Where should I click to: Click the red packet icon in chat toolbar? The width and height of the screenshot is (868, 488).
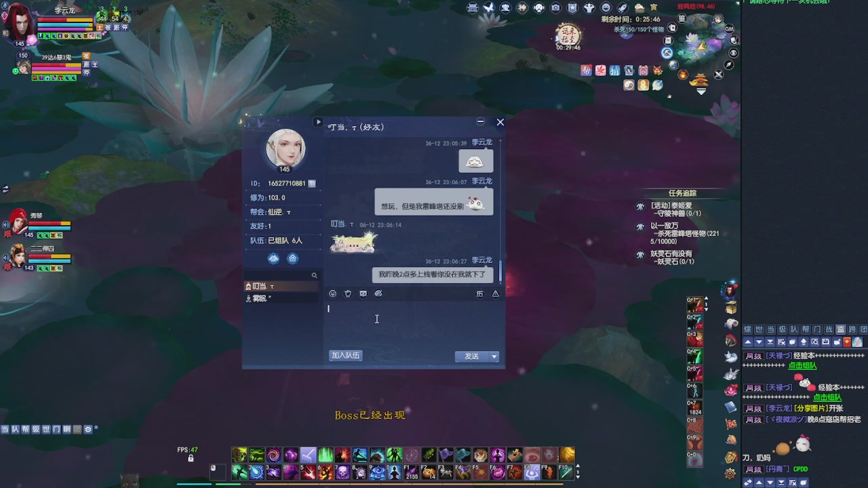pyautogui.click(x=847, y=342)
